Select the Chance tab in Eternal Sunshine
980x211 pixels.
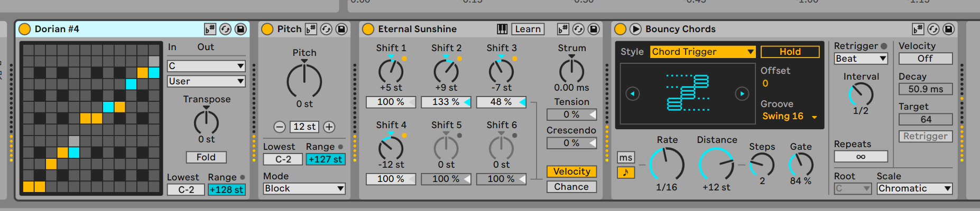tap(571, 187)
